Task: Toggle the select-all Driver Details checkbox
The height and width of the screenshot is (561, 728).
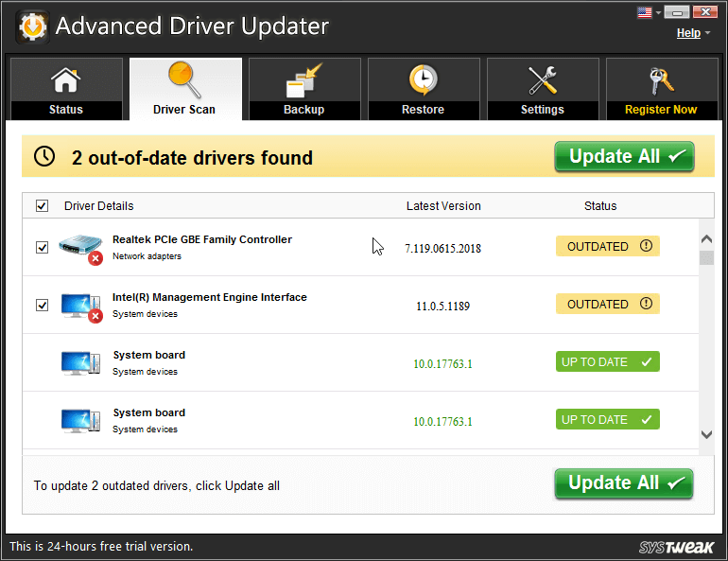Action: click(x=42, y=205)
